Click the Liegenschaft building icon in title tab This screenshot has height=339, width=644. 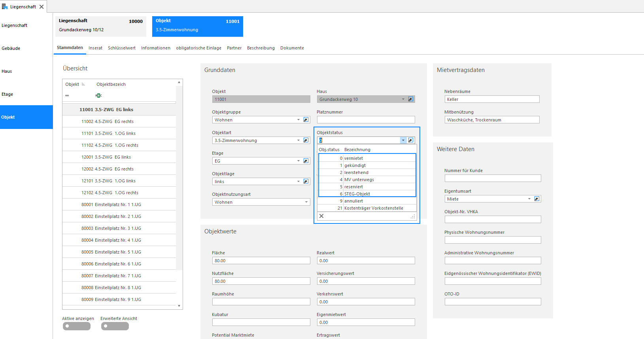tap(5, 7)
